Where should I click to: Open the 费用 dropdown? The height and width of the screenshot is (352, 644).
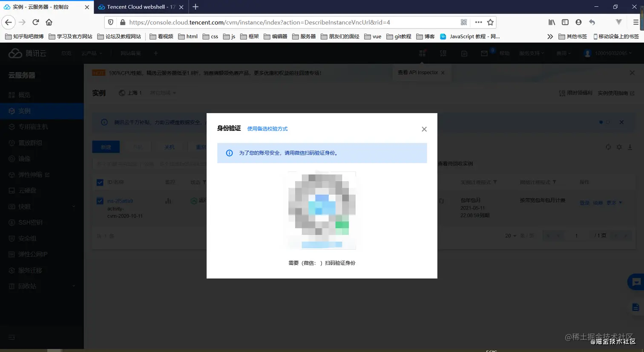(x=563, y=53)
